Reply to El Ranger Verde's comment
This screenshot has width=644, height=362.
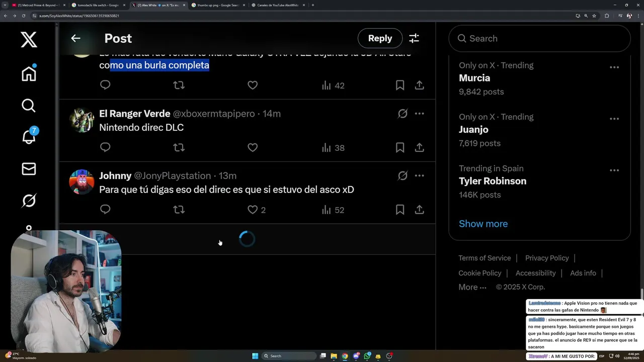pos(105,147)
